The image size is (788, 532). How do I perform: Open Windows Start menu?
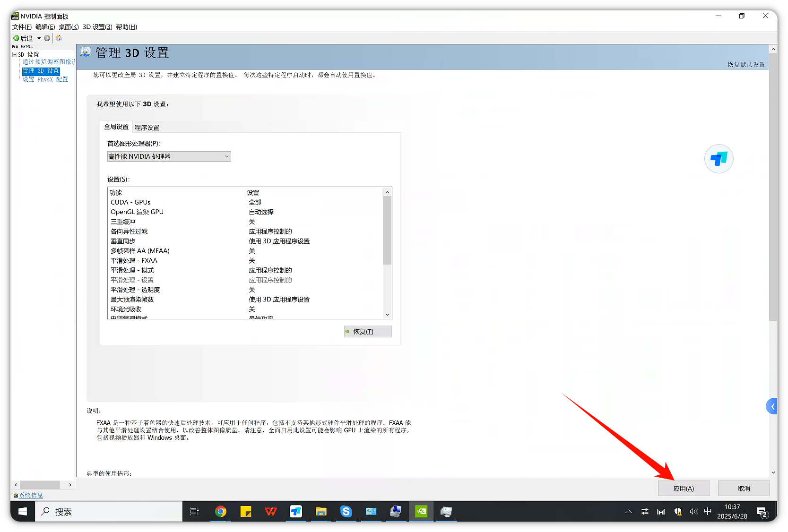[x=23, y=512]
